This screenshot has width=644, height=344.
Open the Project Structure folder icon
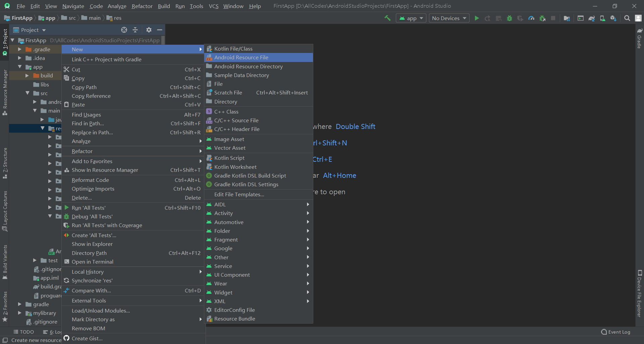point(567,18)
